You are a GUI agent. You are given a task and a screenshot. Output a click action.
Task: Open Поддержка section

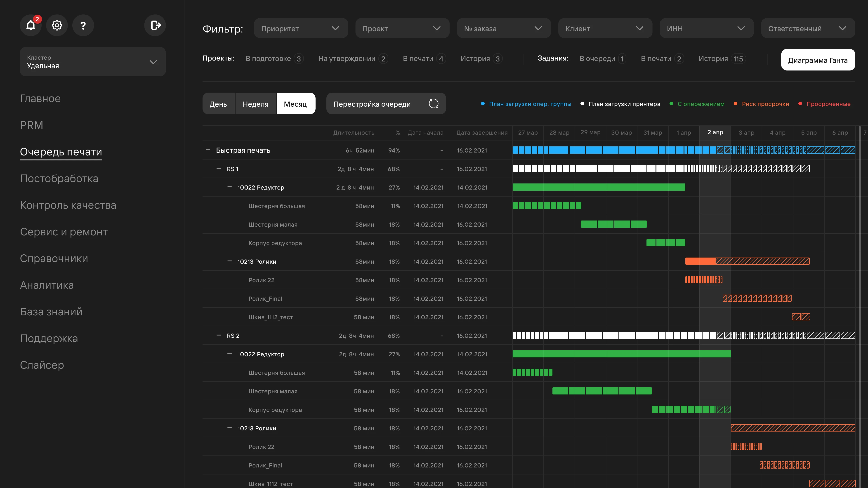click(x=49, y=338)
